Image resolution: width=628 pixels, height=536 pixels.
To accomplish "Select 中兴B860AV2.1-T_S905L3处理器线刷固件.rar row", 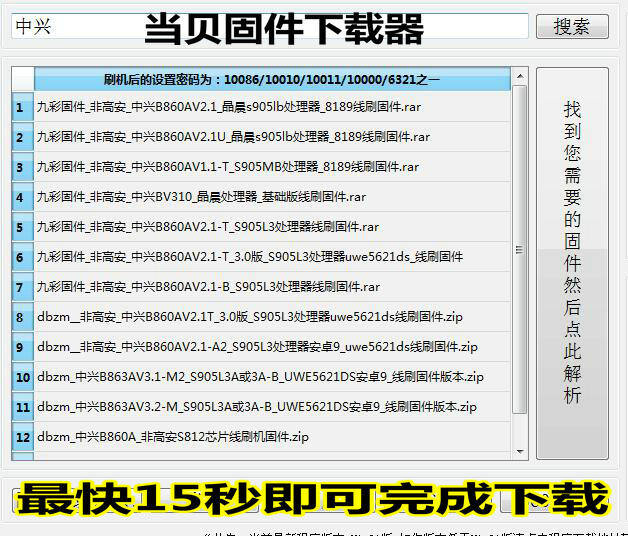I will coord(272,227).
